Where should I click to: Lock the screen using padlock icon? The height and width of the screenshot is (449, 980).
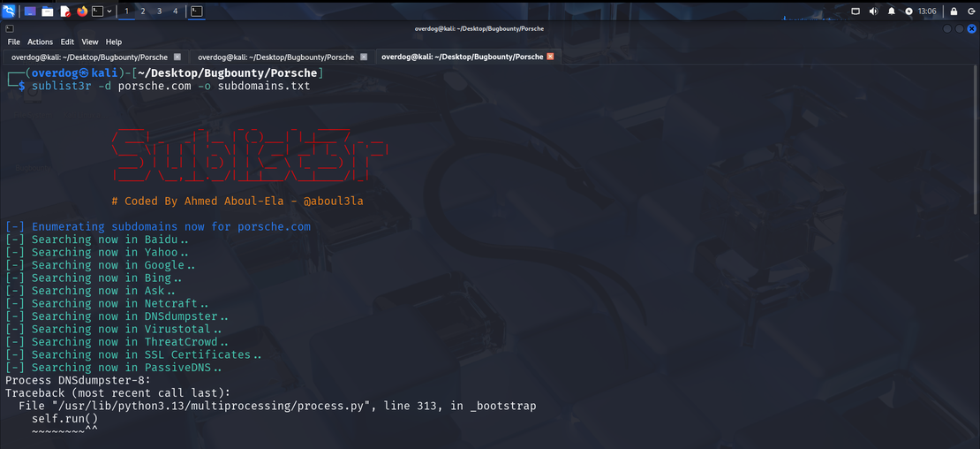(x=954, y=11)
